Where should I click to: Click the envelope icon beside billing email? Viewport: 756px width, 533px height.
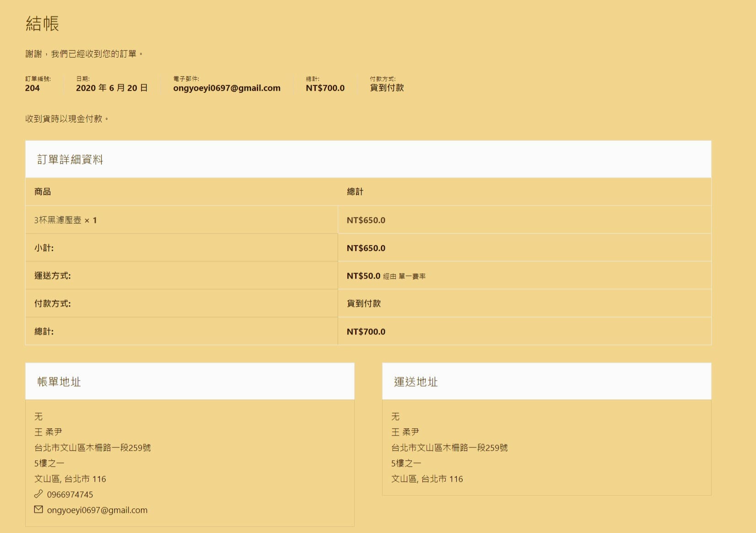[38, 510]
